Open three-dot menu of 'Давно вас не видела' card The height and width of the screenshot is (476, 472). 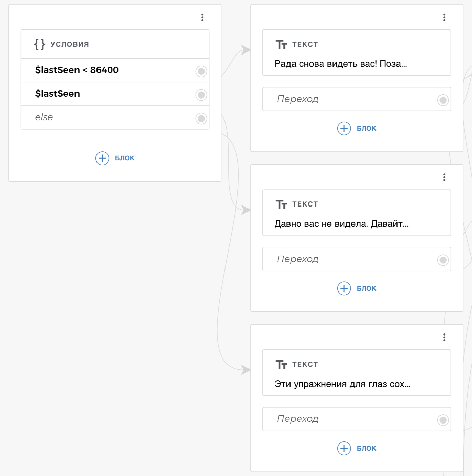coord(444,177)
